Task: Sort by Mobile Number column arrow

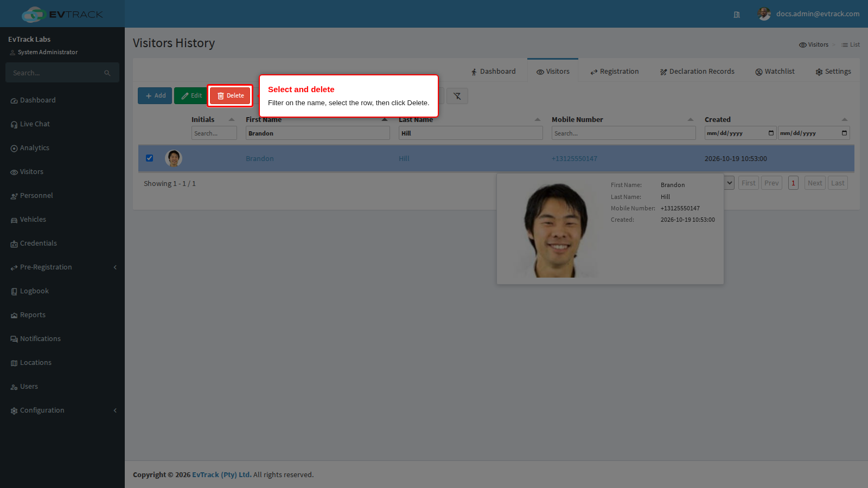Action: pyautogui.click(x=691, y=119)
